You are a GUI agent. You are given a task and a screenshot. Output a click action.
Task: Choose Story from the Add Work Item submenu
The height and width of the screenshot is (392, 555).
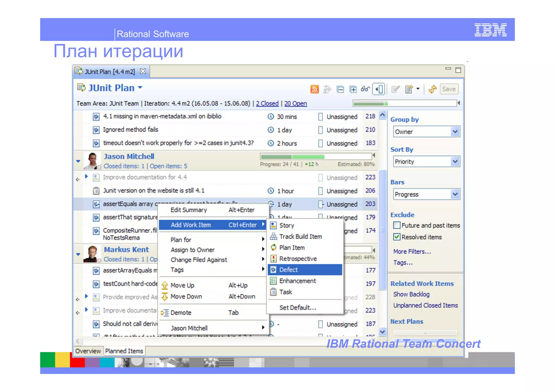pyautogui.click(x=305, y=225)
